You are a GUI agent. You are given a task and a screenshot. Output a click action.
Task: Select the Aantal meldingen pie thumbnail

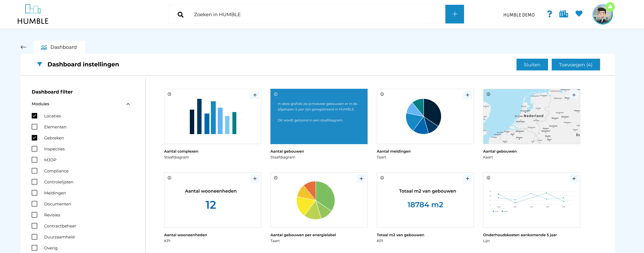click(x=425, y=116)
